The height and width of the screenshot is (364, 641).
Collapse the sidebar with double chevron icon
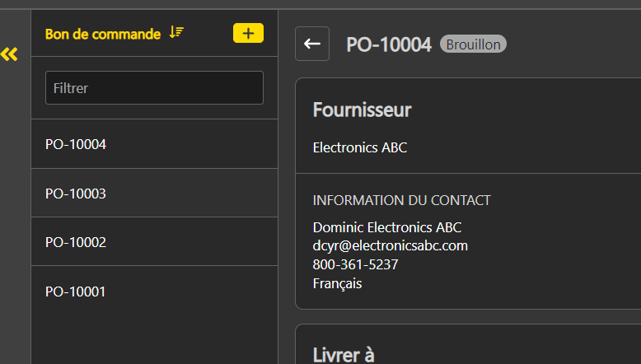click(9, 54)
